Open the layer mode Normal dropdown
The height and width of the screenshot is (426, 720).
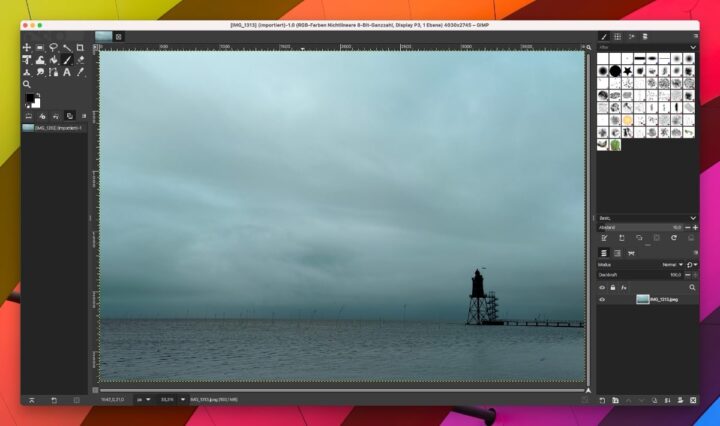(672, 265)
